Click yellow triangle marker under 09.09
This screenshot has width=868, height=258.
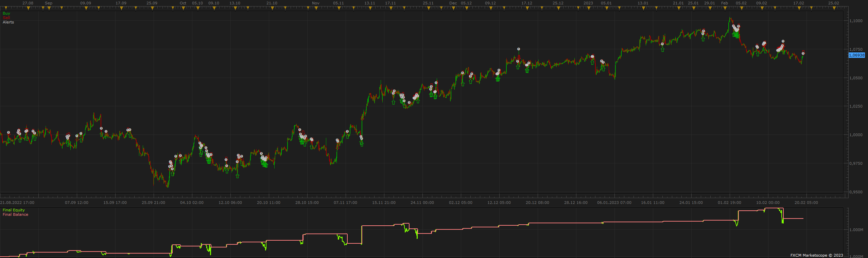(86, 8)
